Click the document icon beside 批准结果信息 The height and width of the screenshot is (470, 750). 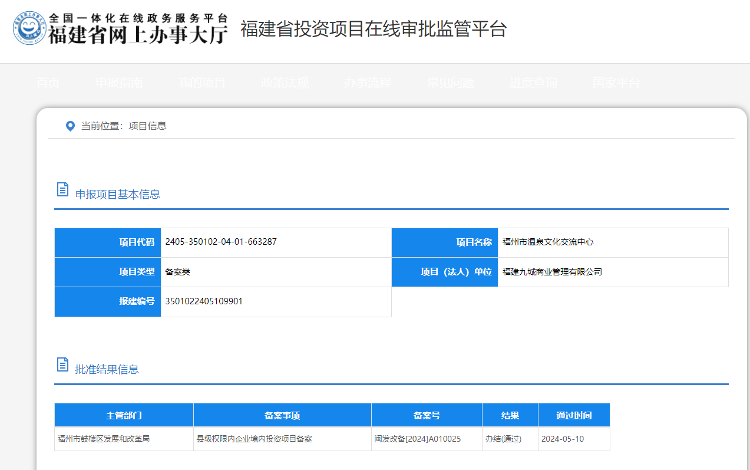click(63, 365)
